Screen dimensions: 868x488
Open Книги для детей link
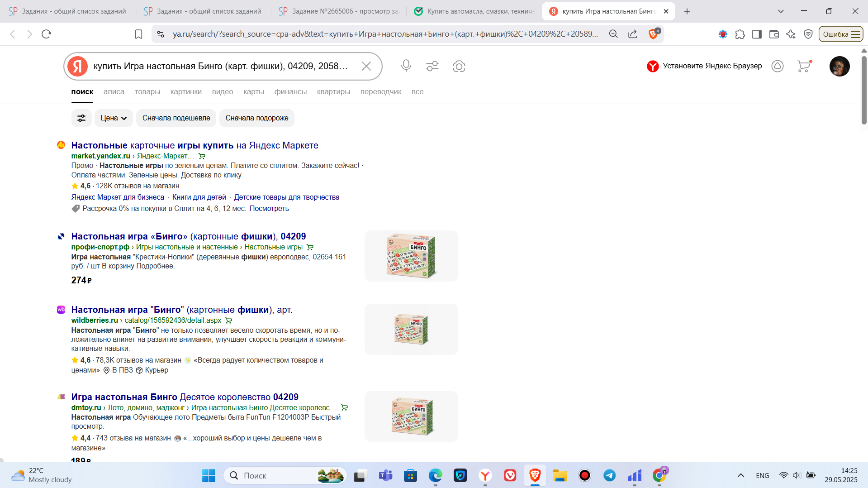[199, 197]
